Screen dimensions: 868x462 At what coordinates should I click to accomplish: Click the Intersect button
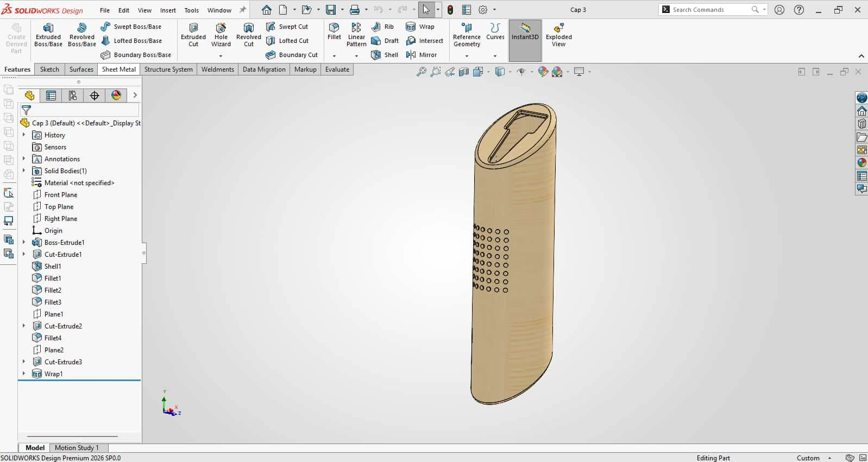pos(425,41)
